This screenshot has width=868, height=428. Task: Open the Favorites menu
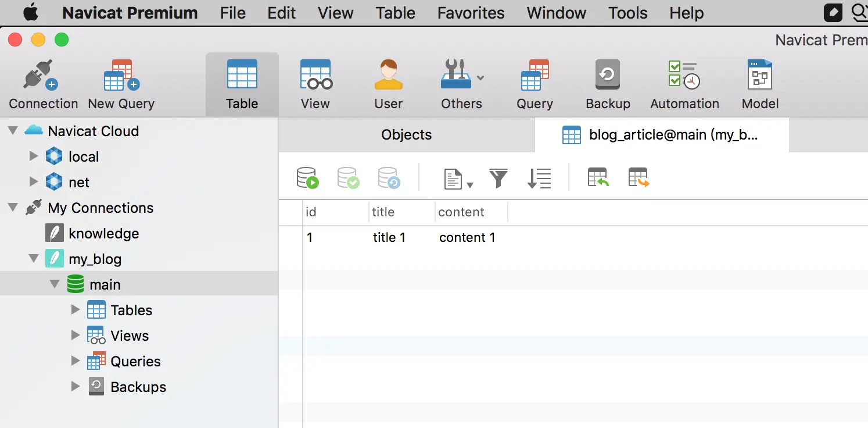pos(471,13)
